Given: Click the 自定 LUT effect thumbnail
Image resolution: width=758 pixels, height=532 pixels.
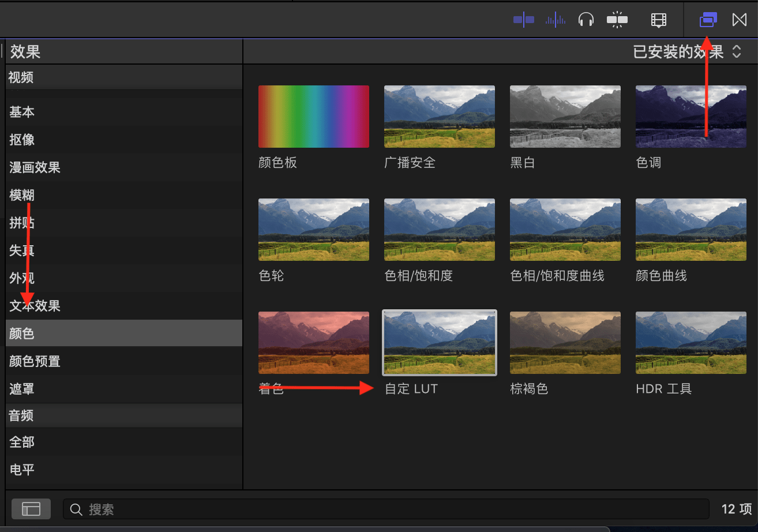Looking at the screenshot, I should (x=439, y=343).
